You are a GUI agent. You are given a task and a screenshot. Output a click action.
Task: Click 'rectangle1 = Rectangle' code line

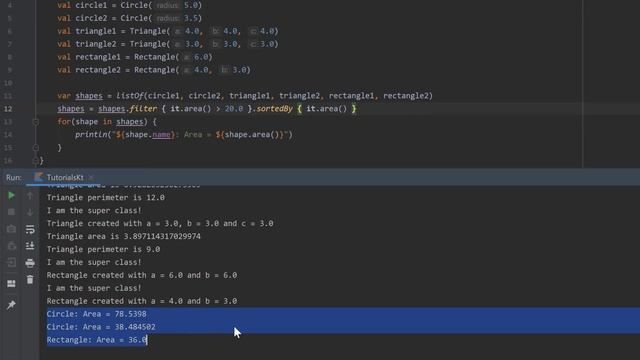tap(135, 57)
